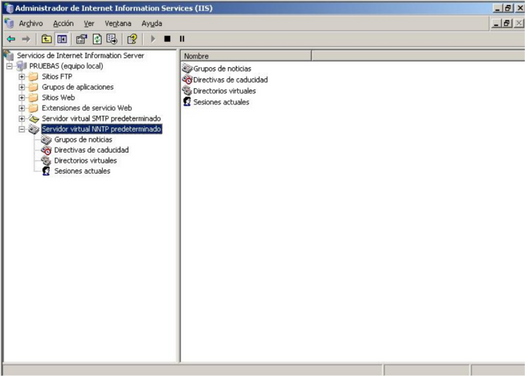
Task: Expand the Sitios FTP node
Action: point(22,77)
